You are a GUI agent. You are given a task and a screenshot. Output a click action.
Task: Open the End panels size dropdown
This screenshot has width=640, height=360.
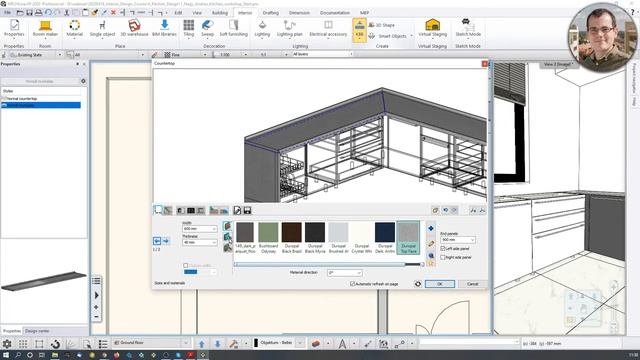[458, 240]
